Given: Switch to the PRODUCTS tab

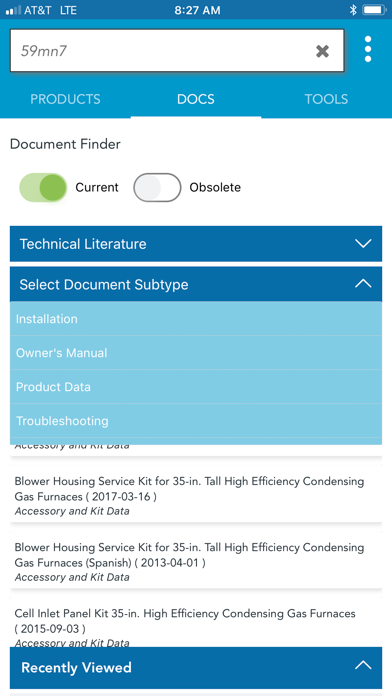Looking at the screenshot, I should (65, 99).
